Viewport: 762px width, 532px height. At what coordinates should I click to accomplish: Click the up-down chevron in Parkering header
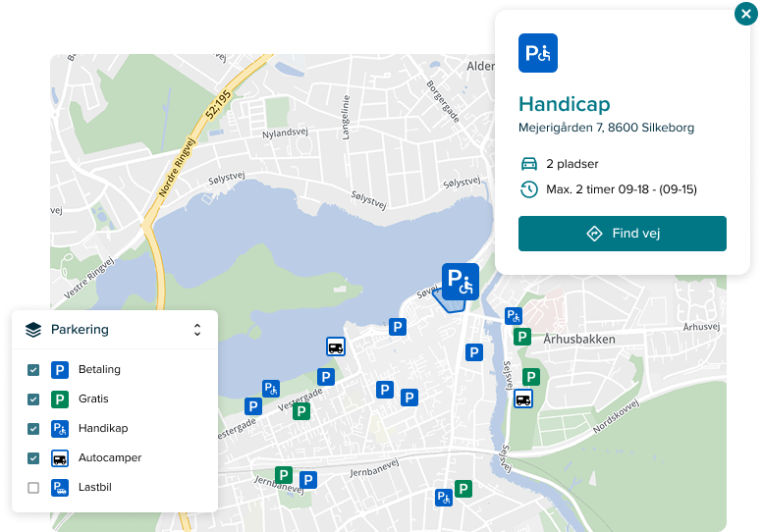click(x=197, y=330)
